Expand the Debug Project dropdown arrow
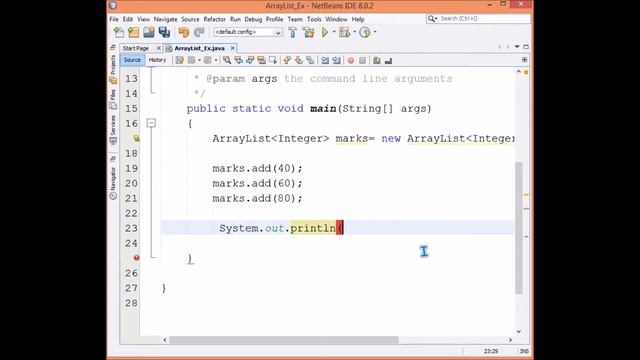Image resolution: width=640 pixels, height=360 pixels. pos(354,32)
